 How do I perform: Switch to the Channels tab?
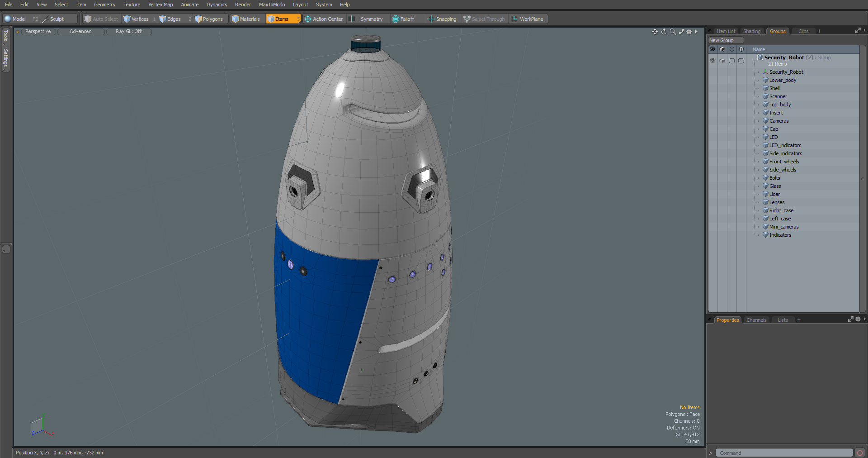coord(756,320)
